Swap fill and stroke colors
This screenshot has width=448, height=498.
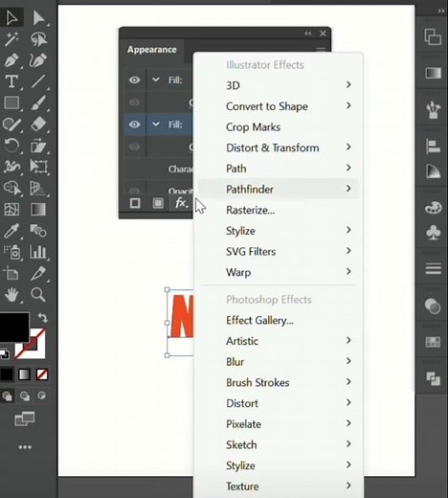[x=42, y=317]
